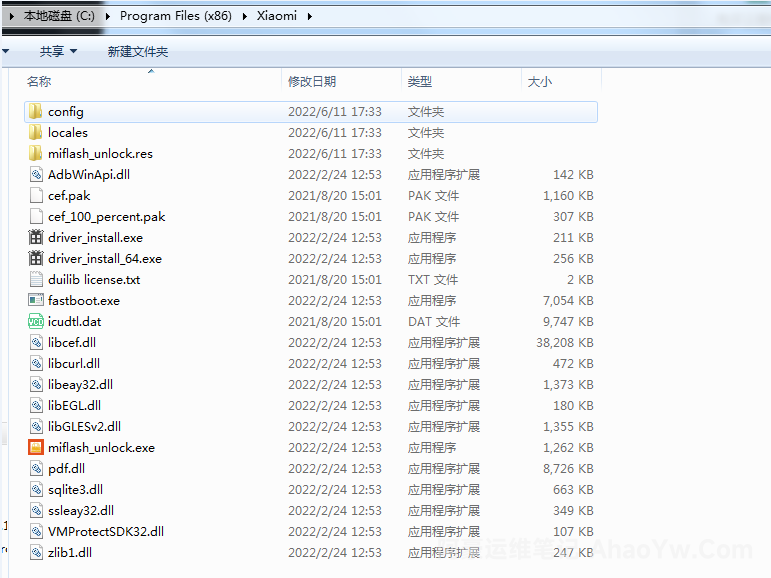
Task: Click the driver_install_64.exe file name
Action: pyautogui.click(x=105, y=259)
